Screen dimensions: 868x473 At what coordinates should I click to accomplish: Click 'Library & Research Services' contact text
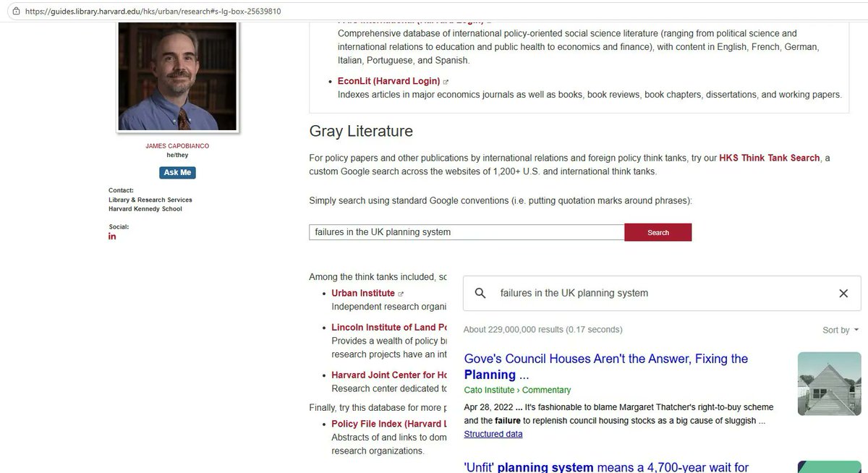tap(150, 200)
